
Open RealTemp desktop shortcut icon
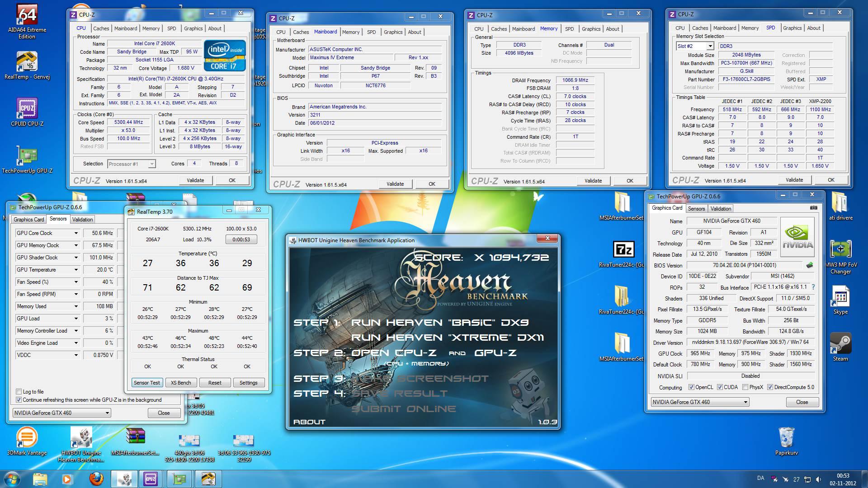click(x=27, y=66)
